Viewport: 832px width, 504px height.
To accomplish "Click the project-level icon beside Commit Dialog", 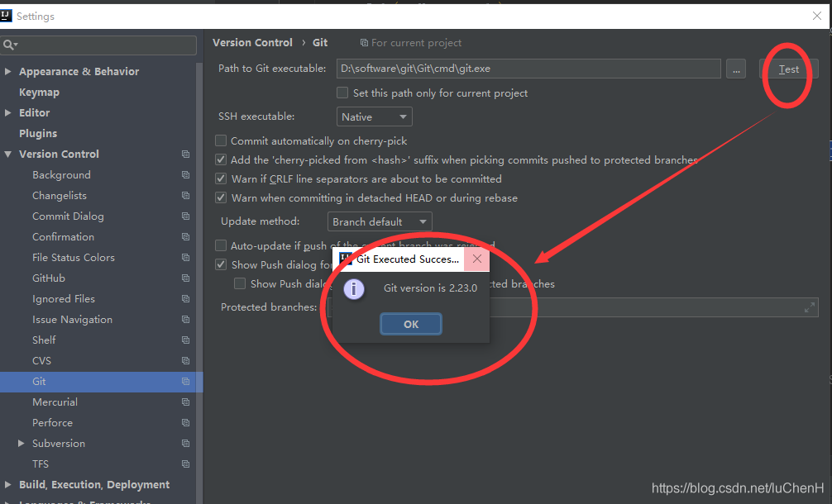I will [185, 216].
